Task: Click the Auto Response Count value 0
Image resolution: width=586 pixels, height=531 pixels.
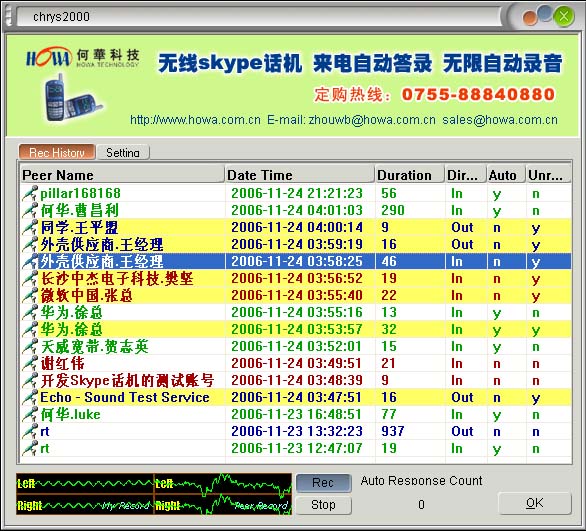Action: (x=421, y=505)
